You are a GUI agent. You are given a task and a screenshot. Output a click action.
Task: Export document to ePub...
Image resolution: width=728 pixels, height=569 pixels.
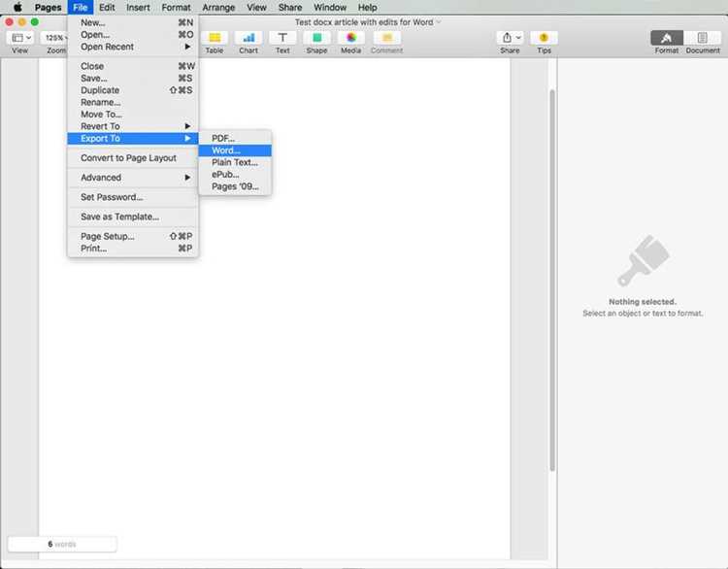click(235, 175)
